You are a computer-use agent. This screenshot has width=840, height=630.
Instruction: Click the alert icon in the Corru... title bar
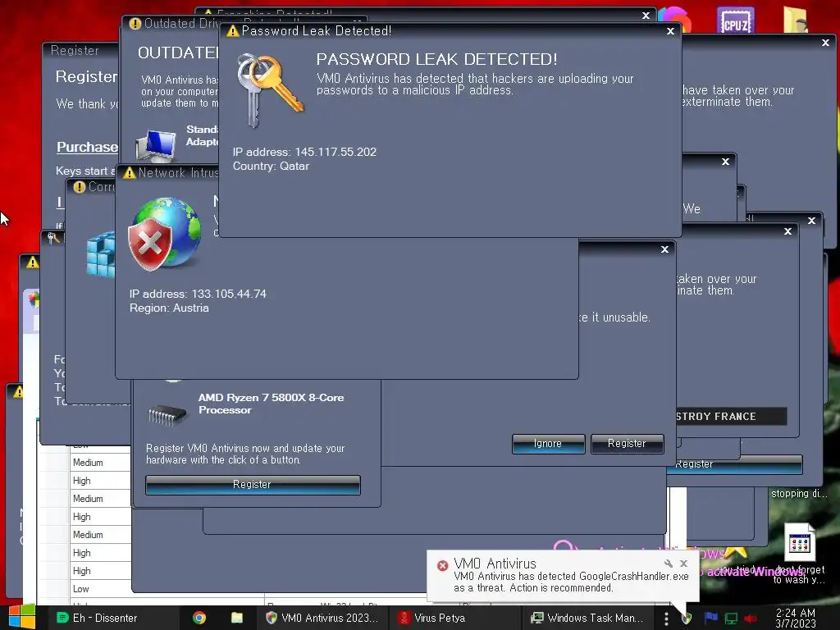tap(80, 187)
